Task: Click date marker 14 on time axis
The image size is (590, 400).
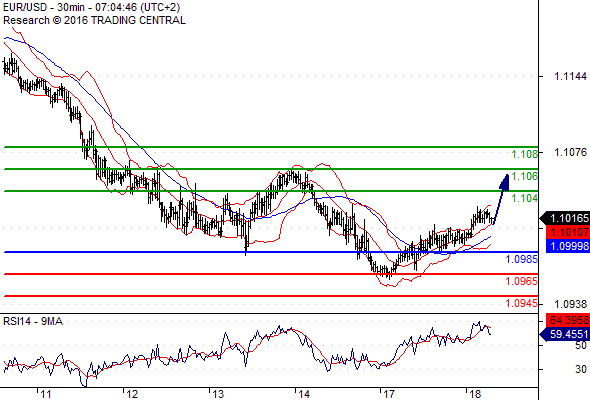Action: [304, 394]
